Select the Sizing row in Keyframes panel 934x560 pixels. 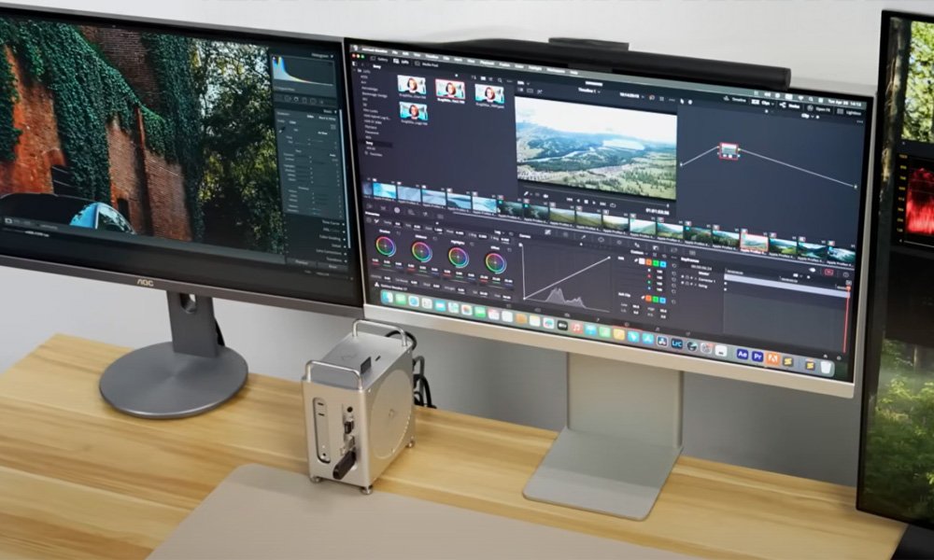tap(702, 286)
